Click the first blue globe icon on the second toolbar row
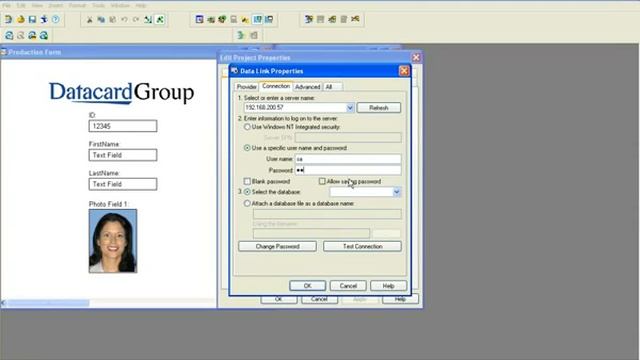 pyautogui.click(x=9, y=36)
